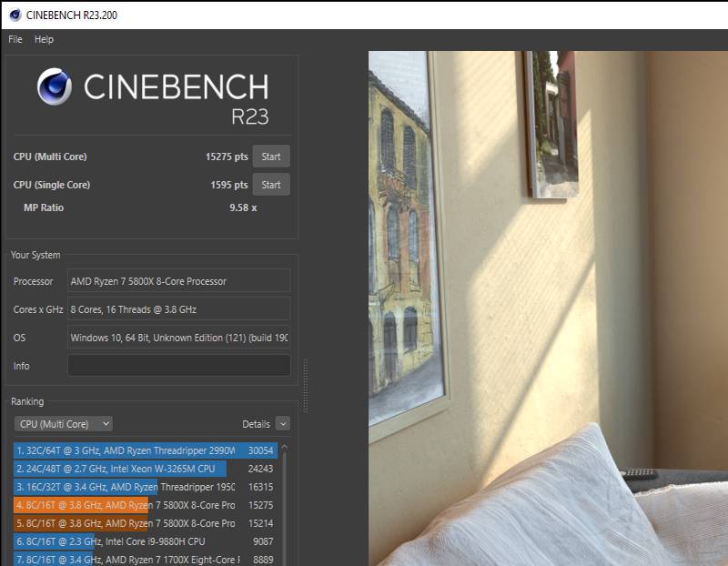Start the CPU Single Core benchmark

click(x=271, y=185)
